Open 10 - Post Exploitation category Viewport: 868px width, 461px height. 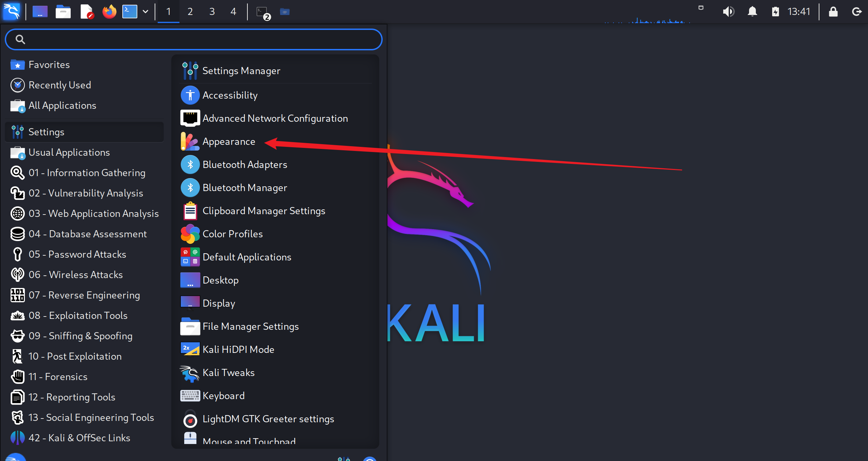pyautogui.click(x=85, y=356)
